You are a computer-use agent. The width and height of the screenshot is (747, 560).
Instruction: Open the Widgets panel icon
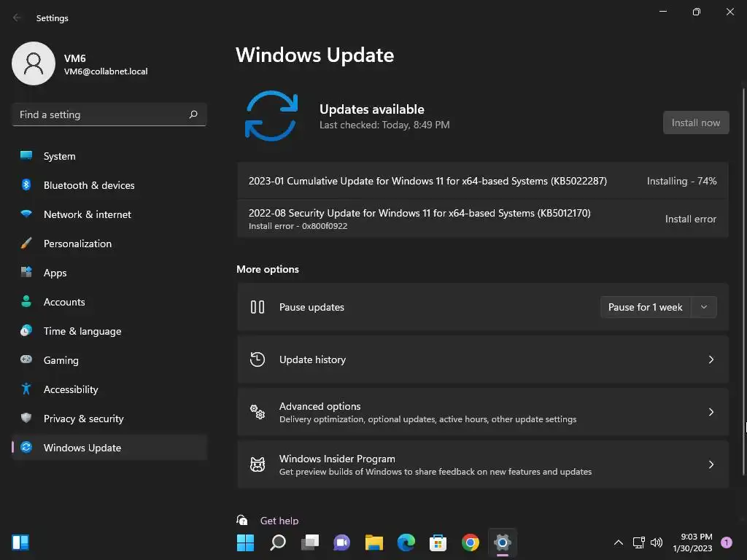coord(20,542)
